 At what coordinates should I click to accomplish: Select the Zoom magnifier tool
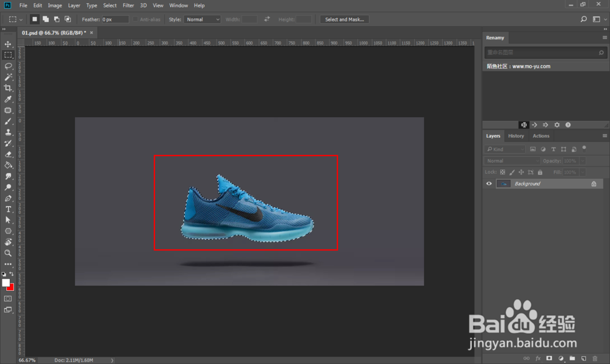click(x=8, y=253)
